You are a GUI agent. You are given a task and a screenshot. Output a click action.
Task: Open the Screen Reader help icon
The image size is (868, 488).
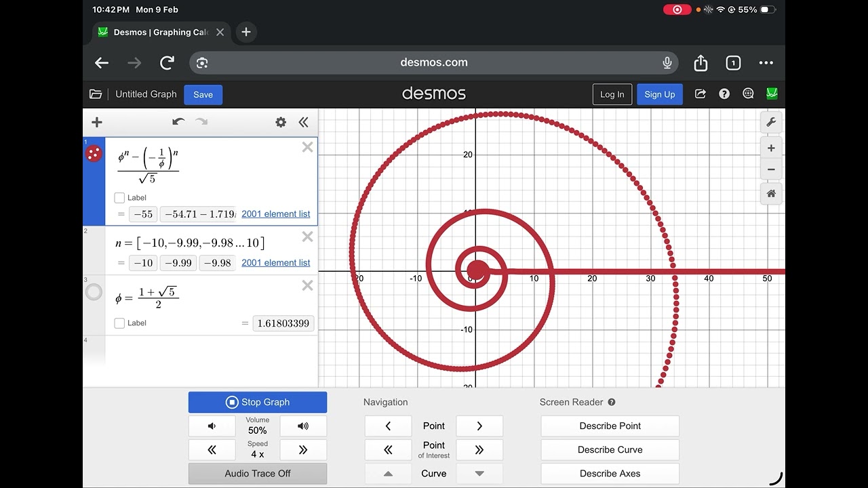coord(612,402)
